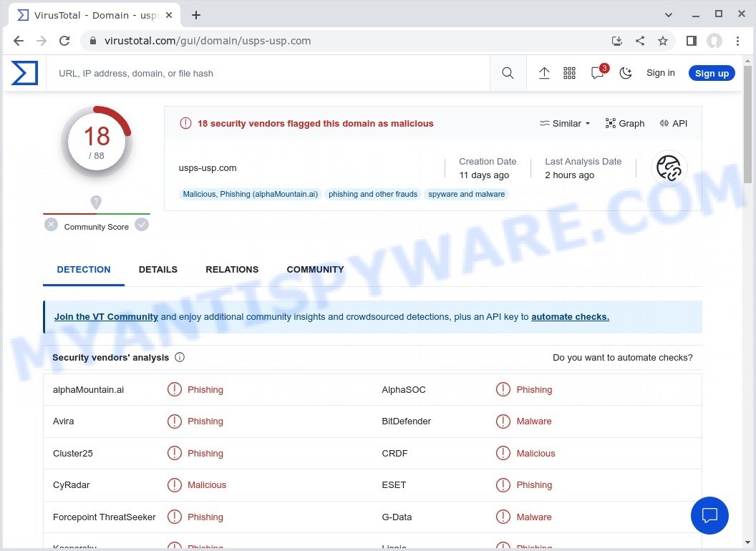Image resolution: width=756 pixels, height=551 pixels.
Task: Toggle dark mode moon icon
Action: (625, 73)
